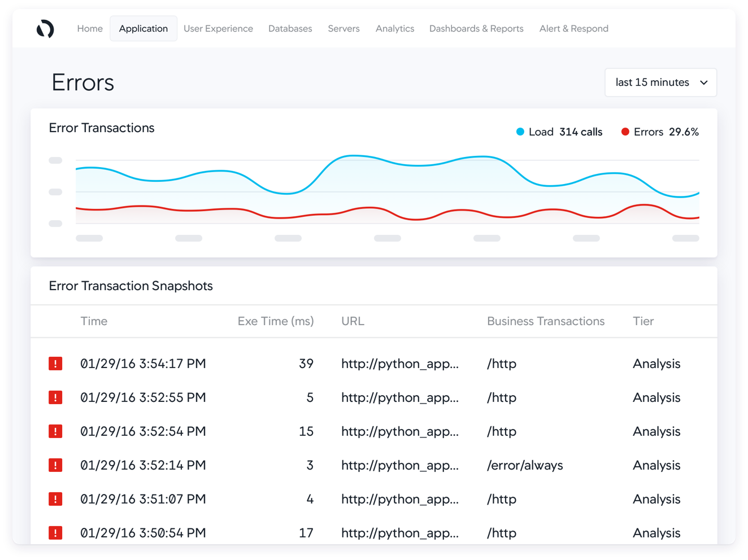Click error icon for 3:52:55 PM snapshot

point(55,397)
